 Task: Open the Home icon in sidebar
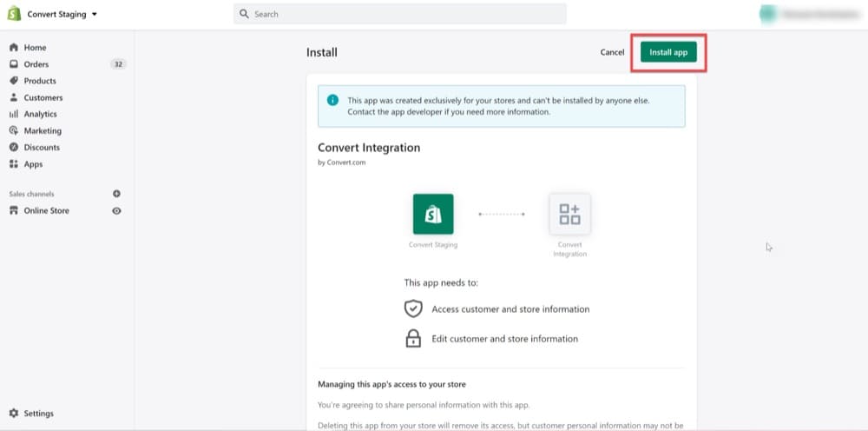(x=14, y=48)
